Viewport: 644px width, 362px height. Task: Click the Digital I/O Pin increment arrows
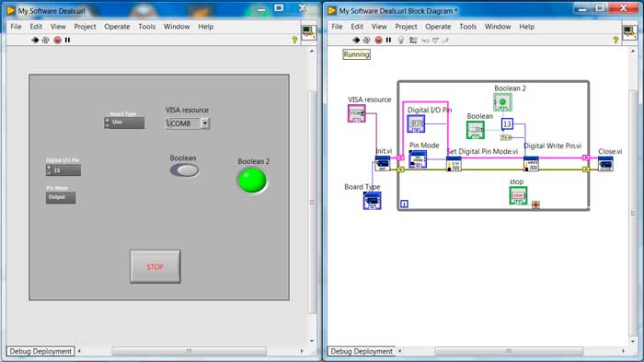pos(49,169)
